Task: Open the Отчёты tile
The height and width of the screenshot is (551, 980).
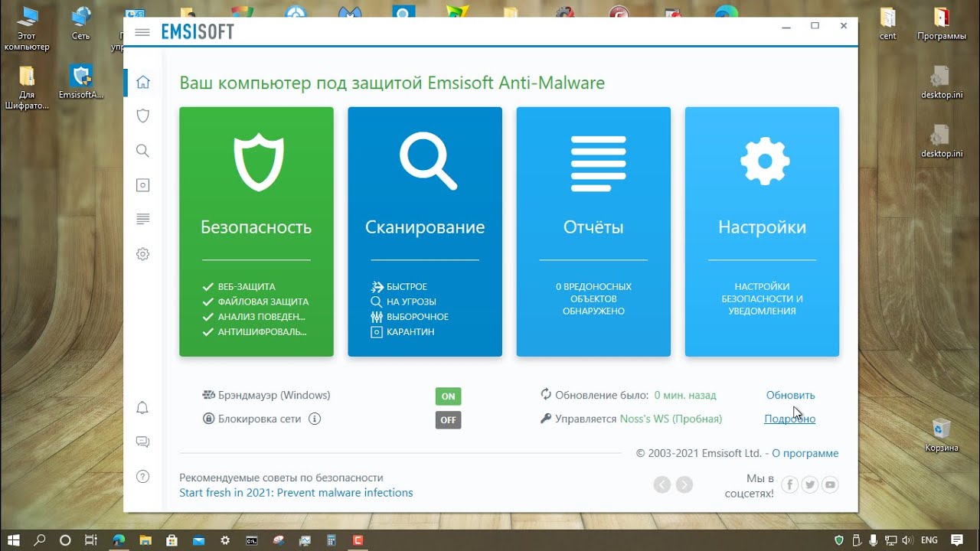Action: tap(593, 232)
